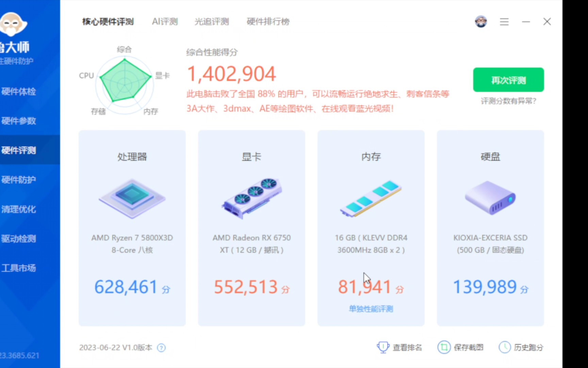Viewport: 588px width, 368px height.
Task: Open 硬件防护 in the sidebar
Action: (x=19, y=180)
